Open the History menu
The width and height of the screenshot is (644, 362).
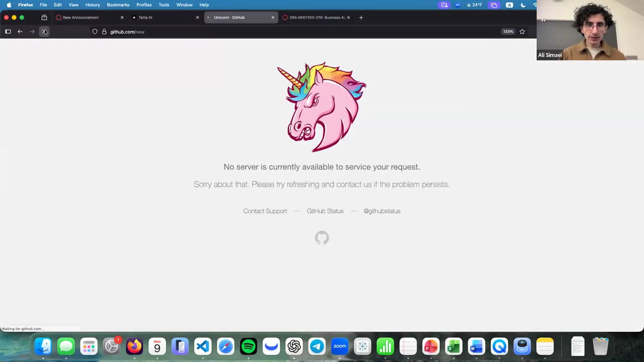tap(93, 5)
